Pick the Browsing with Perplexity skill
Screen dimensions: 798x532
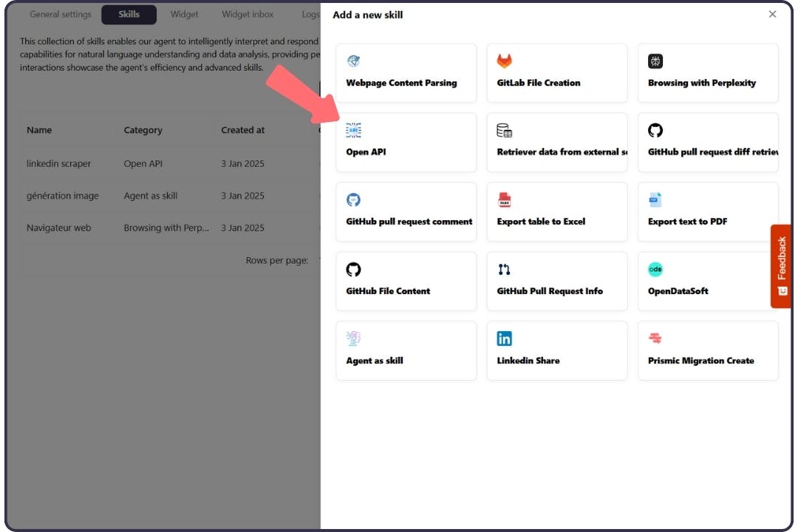click(x=707, y=72)
